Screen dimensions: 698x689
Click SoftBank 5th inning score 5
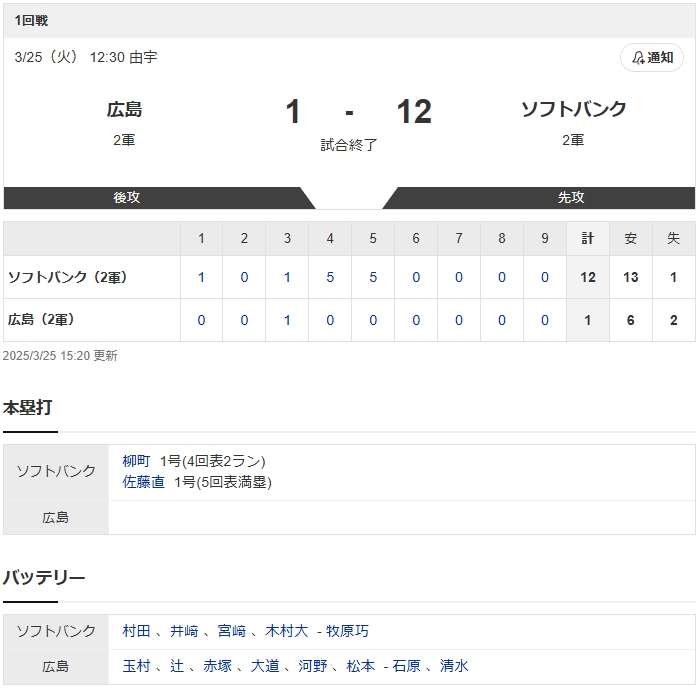(373, 277)
